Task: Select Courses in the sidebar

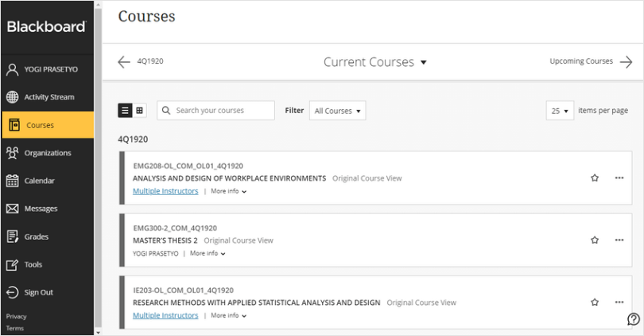Action: [x=48, y=125]
